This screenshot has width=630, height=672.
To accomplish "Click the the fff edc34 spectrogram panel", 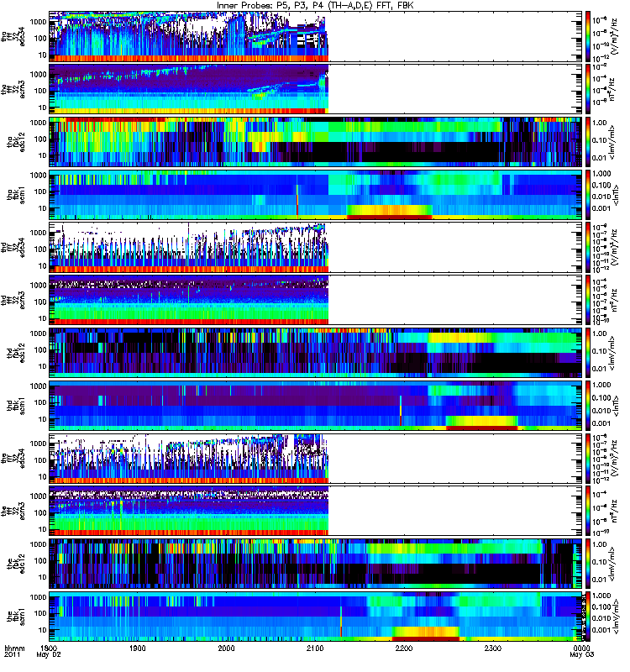I will click(316, 458).
